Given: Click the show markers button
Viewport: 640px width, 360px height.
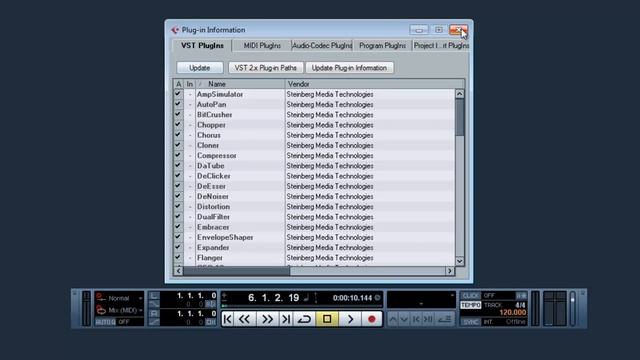Looking at the screenshot, I should (444, 319).
